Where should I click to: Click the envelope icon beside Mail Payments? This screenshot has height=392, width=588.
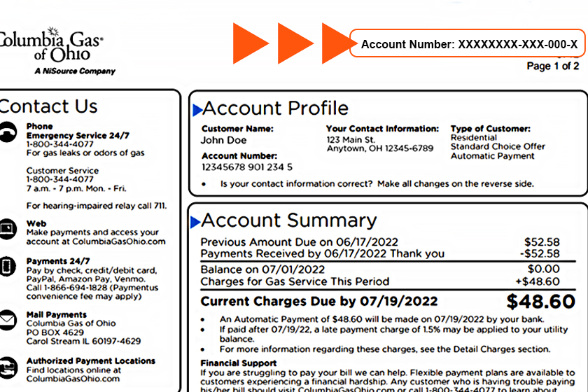point(7,320)
